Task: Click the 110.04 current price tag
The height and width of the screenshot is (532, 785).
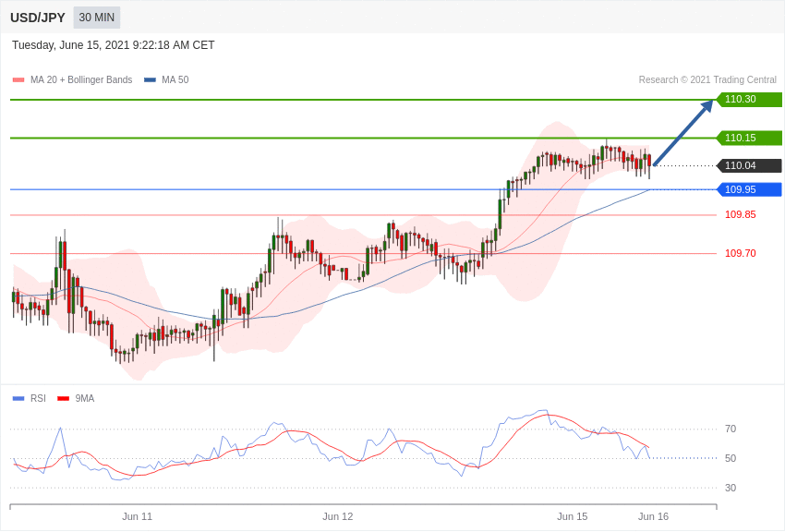Action: click(x=749, y=165)
